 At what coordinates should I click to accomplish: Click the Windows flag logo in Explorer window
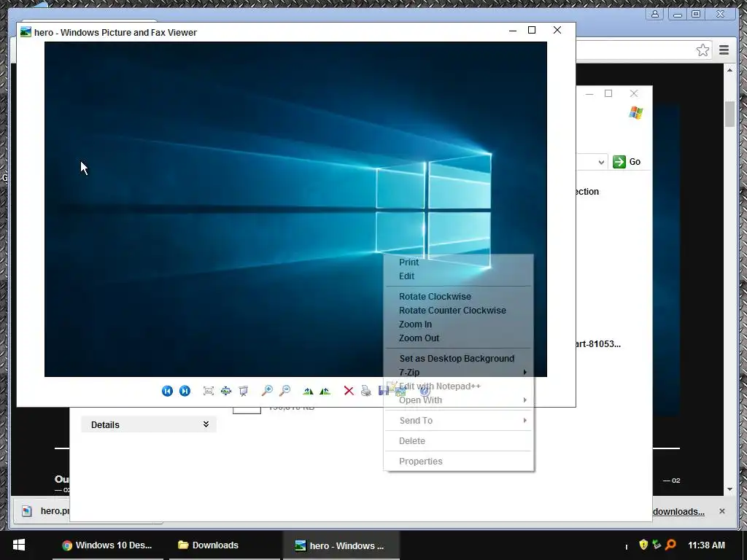tap(636, 113)
